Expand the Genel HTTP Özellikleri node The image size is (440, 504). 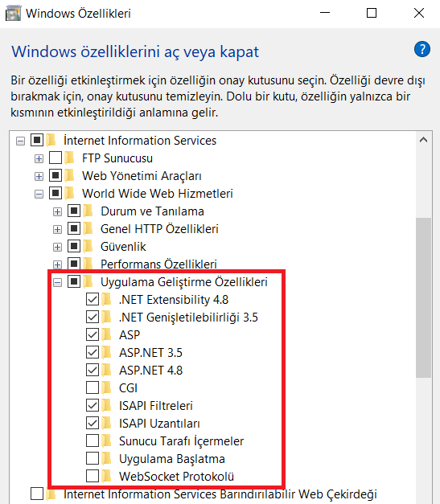[57, 230]
